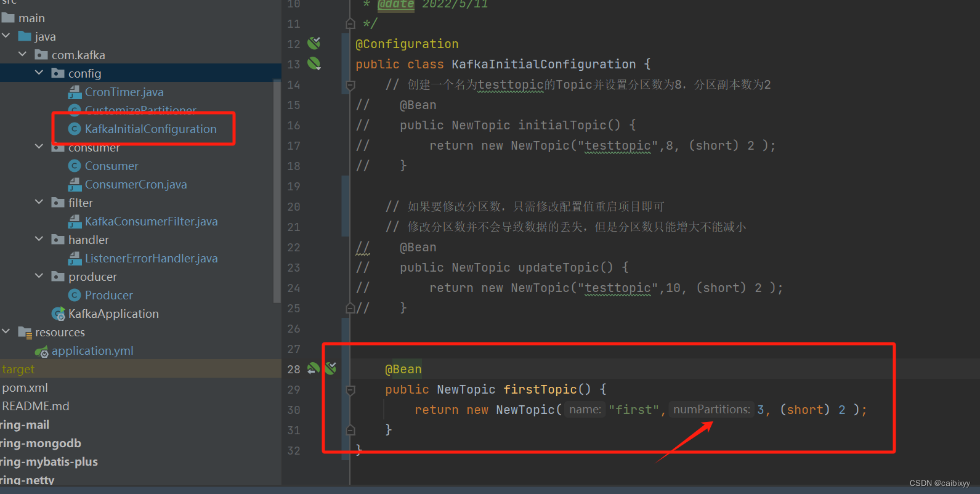Click the KafkaInitialConfiguration class icon
The image size is (980, 494).
(75, 129)
